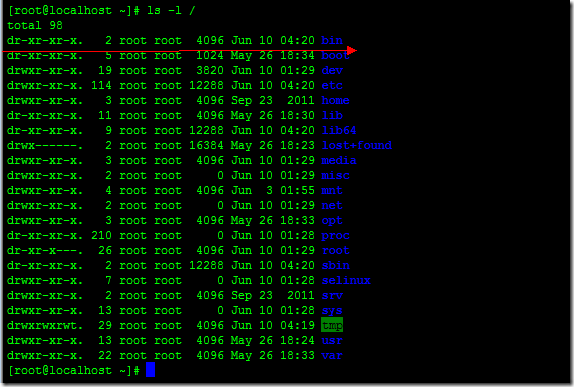Click the 'media' directory name
Viewport: 574px width, 387px height.
(339, 160)
